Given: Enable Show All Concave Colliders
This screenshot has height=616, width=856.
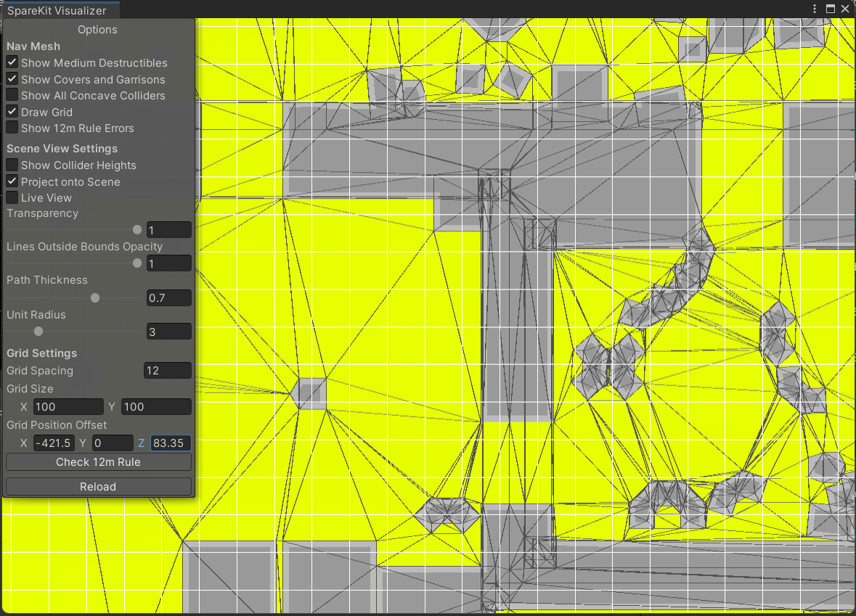Looking at the screenshot, I should click(x=12, y=95).
